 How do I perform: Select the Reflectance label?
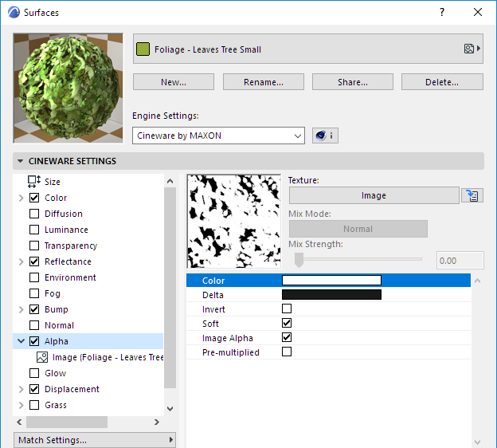point(68,261)
